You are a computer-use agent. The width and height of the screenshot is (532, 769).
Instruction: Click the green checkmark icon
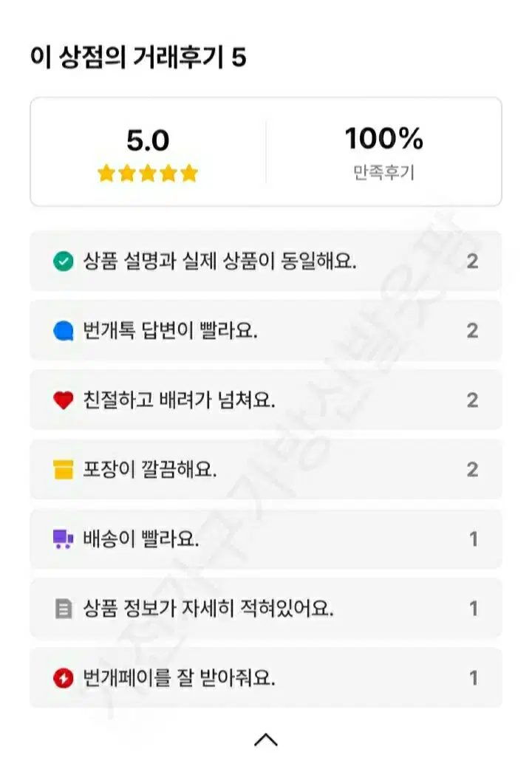[63, 261]
